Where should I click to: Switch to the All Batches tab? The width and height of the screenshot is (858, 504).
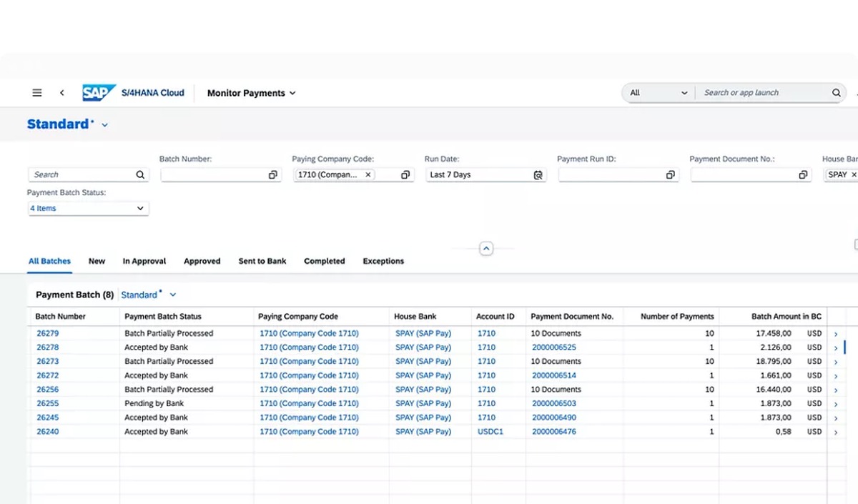point(49,261)
